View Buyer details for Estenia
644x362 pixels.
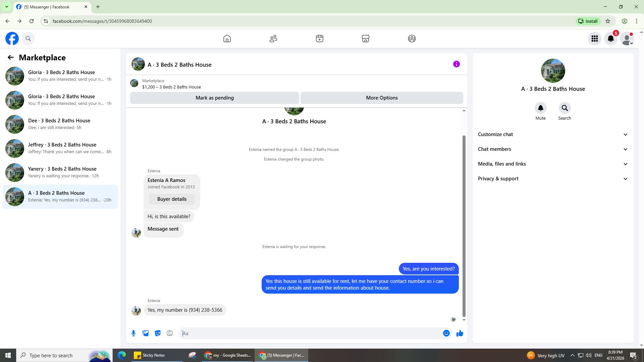(172, 199)
